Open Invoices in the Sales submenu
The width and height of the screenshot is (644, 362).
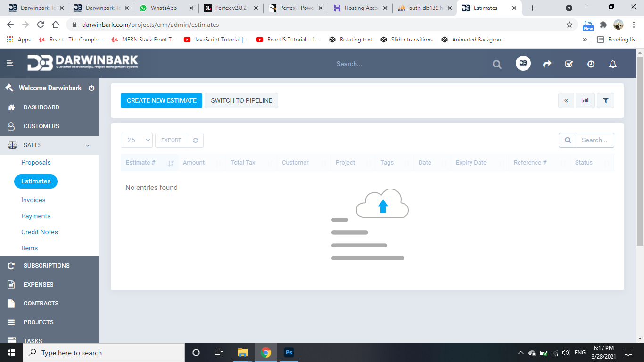[33, 200]
